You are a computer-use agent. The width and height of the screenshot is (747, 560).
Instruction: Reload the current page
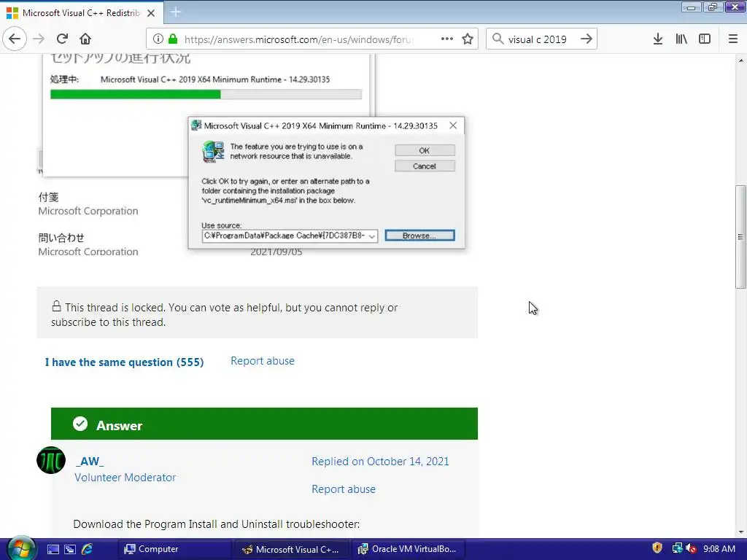coord(62,39)
